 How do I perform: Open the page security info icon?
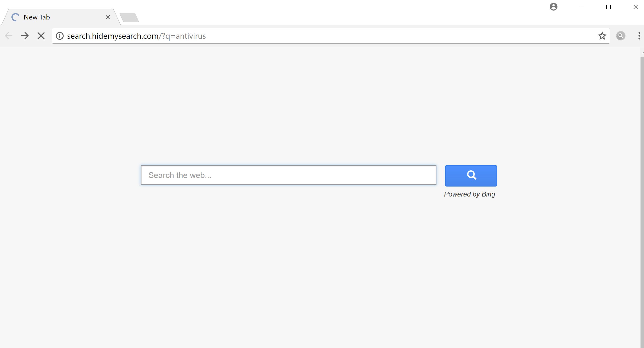pyautogui.click(x=60, y=36)
